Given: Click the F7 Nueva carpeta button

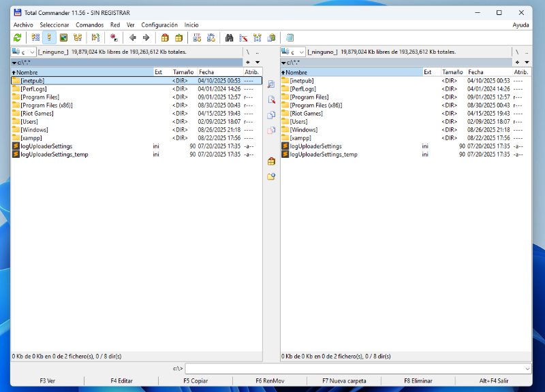Looking at the screenshot, I should click(344, 381).
